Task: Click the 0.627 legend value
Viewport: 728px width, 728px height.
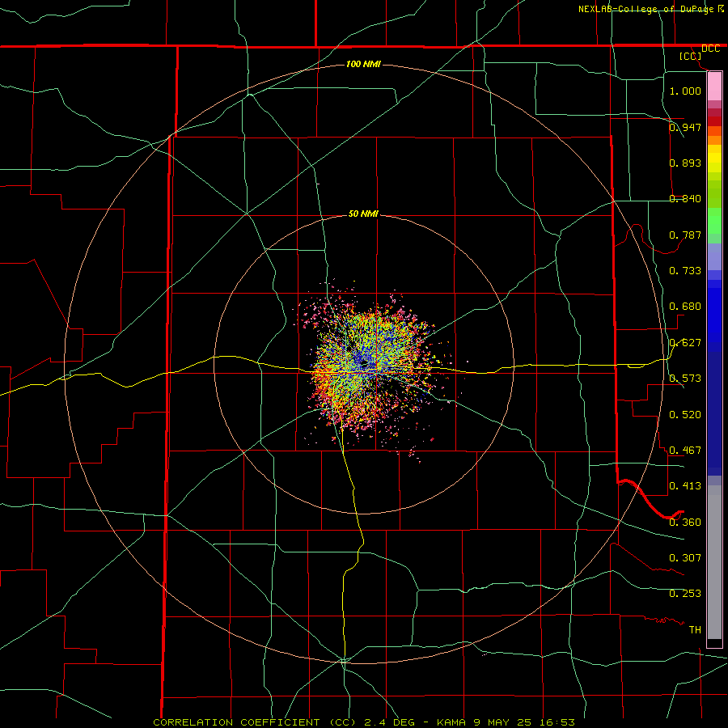Action: [x=685, y=342]
